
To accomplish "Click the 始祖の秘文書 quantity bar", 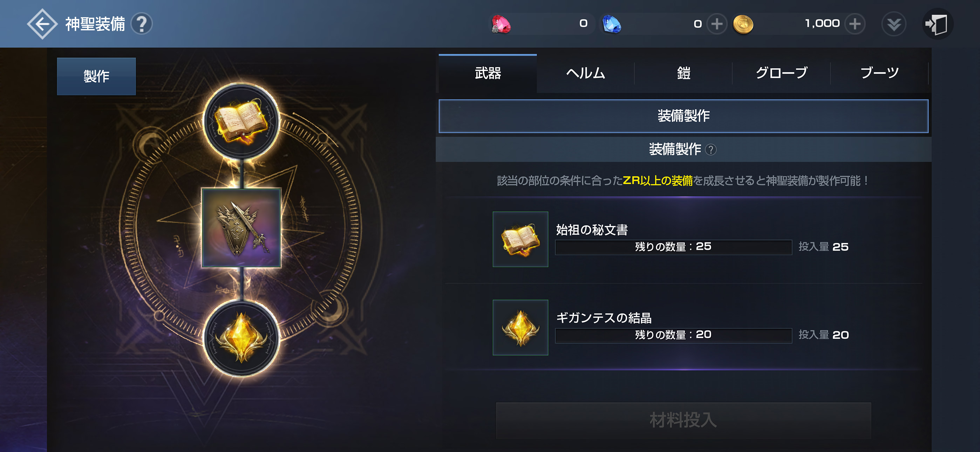I will pos(673,247).
